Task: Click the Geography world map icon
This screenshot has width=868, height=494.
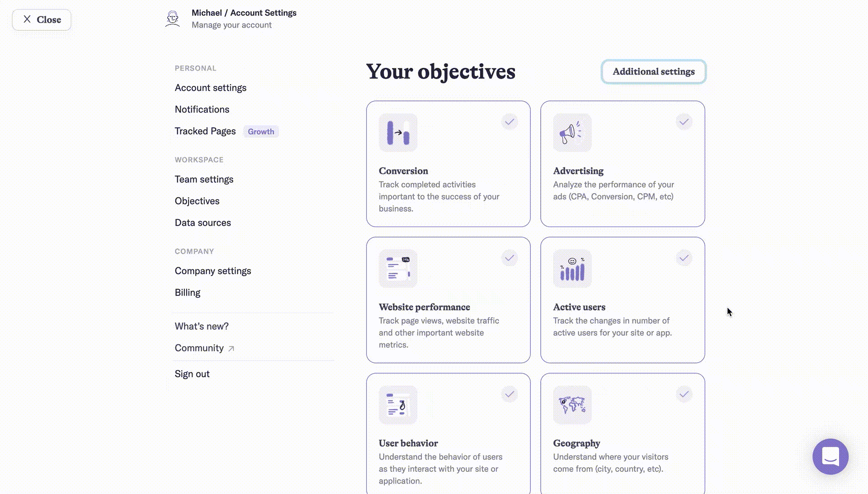Action: tap(572, 405)
